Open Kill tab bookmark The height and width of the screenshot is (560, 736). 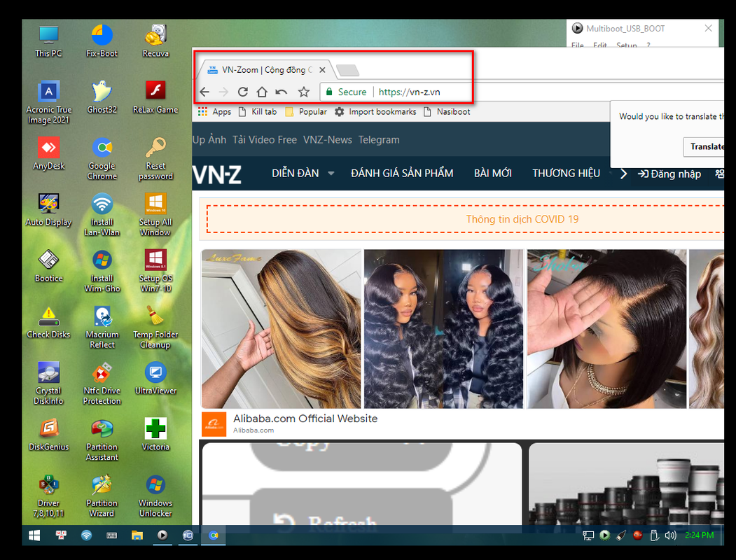click(258, 111)
